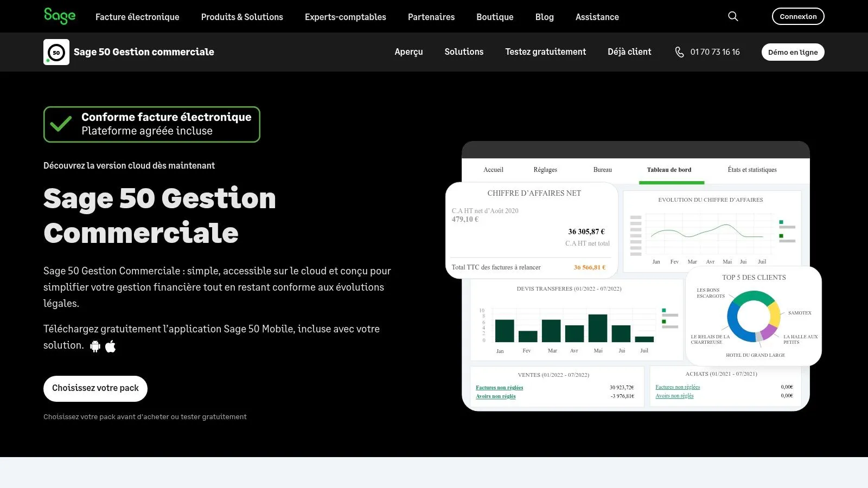Click Démo en ligne button
The image size is (868, 488).
pyautogui.click(x=793, y=52)
